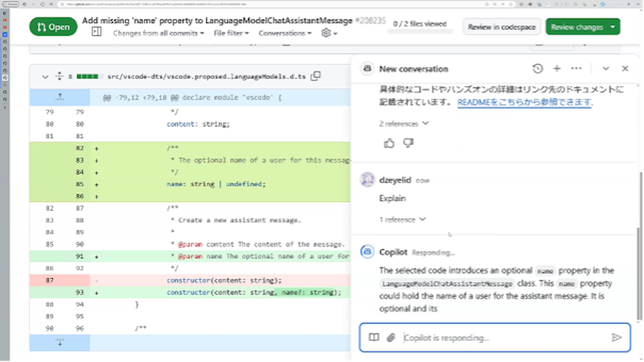The image size is (644, 362).
Task: Click added constructor line with 'name?: string'
Action: [254, 292]
